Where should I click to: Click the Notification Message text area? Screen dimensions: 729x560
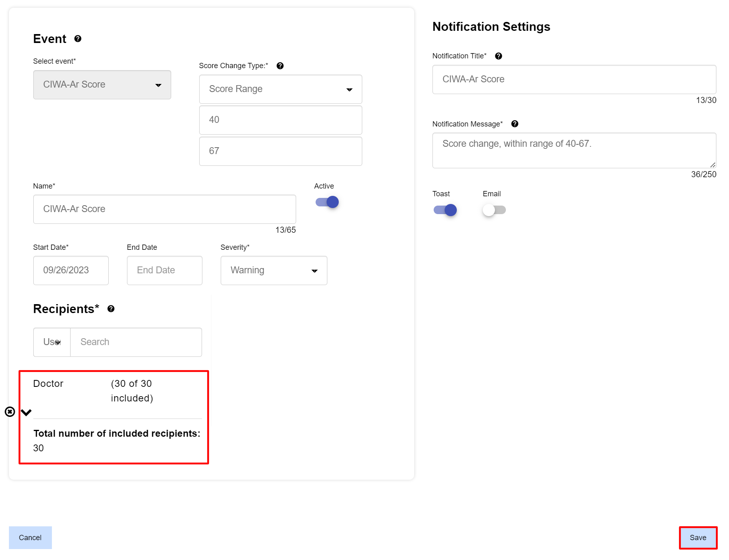574,150
